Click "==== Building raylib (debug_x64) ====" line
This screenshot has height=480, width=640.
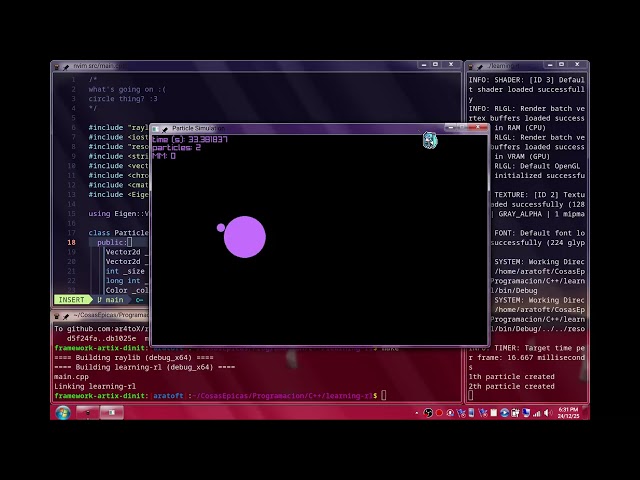click(134, 358)
